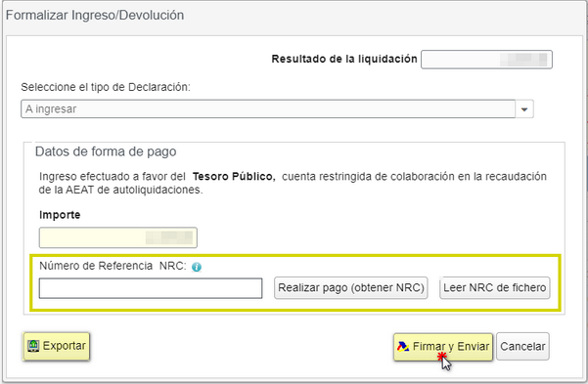Click the 'Resultado de la liquidación' label
This screenshot has height=384, width=588.
344,60
